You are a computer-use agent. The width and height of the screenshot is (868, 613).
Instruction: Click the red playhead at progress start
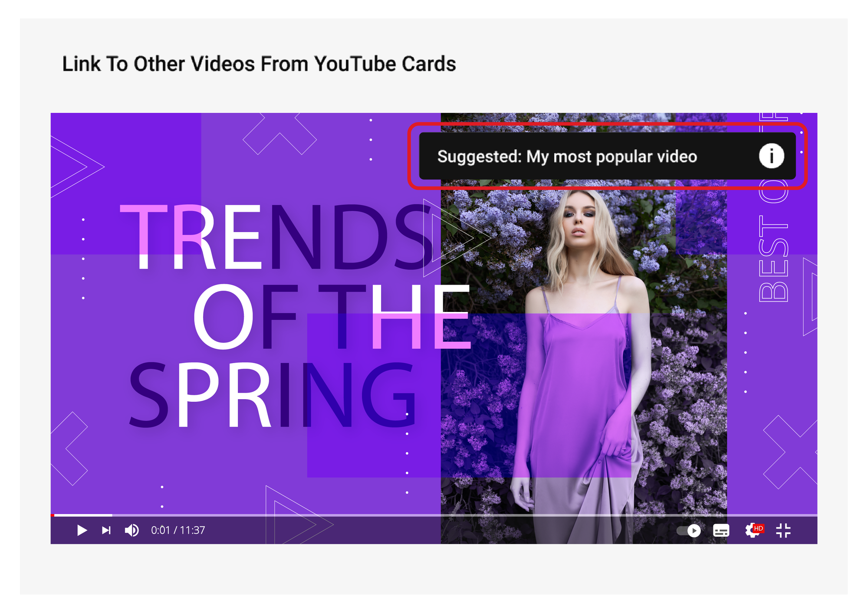click(x=53, y=515)
